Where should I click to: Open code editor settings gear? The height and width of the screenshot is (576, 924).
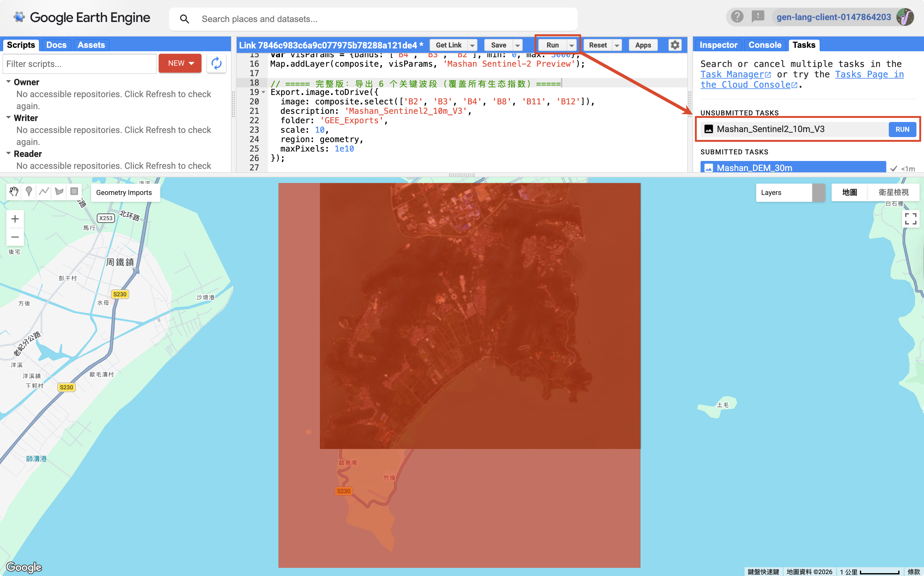(x=675, y=45)
